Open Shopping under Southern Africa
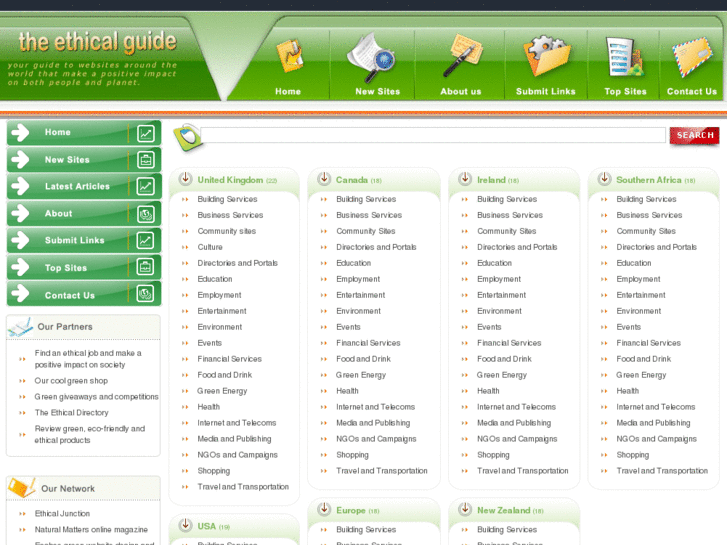The width and height of the screenshot is (727, 545). pyautogui.click(x=633, y=455)
